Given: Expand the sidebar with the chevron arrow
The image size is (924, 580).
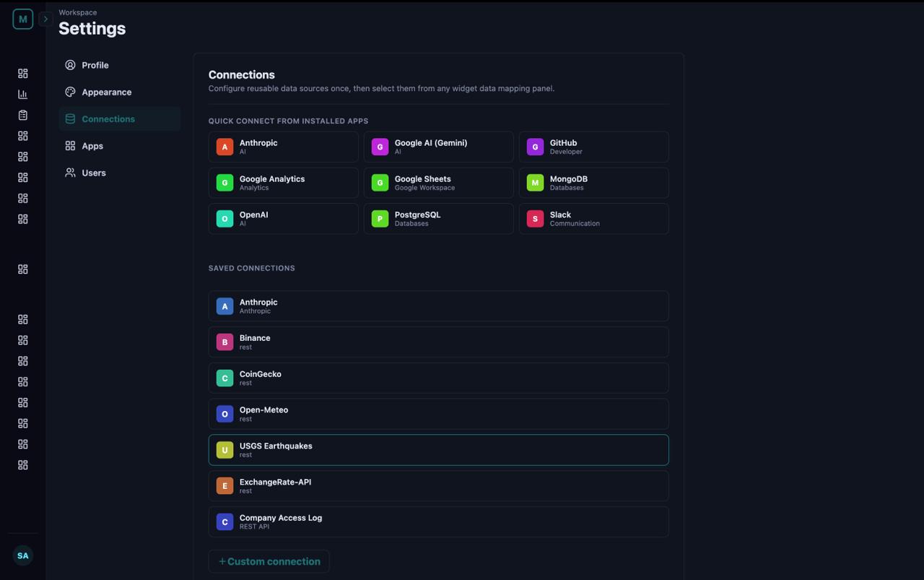Looking at the screenshot, I should click(45, 19).
